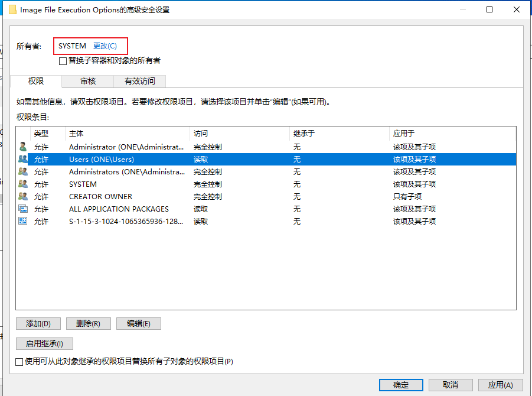Open the 有效访问 tab
This screenshot has height=396, width=532.
pyautogui.click(x=139, y=81)
